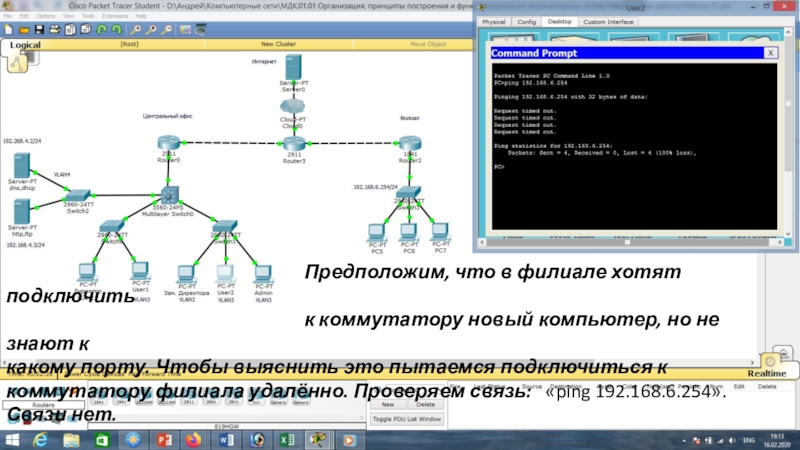Screen dimensions: 800x450
Task: Select the Switch2 device
Action: (78, 195)
